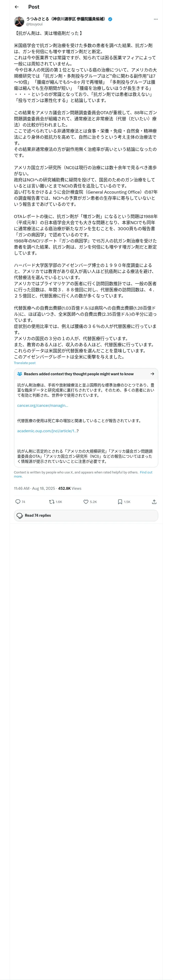This screenshot has height=980, width=172.
Task: Click the post timestamp Aug 18, 2025
Action: click(x=34, y=488)
